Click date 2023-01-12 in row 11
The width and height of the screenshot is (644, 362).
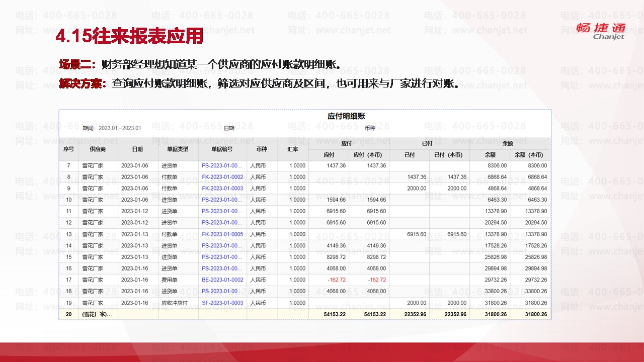[x=135, y=211]
